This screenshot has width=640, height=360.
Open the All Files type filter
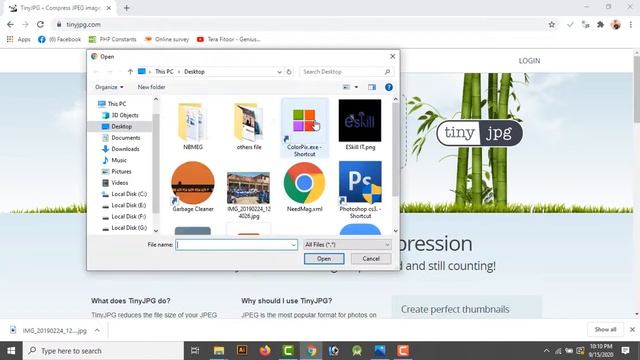point(347,244)
